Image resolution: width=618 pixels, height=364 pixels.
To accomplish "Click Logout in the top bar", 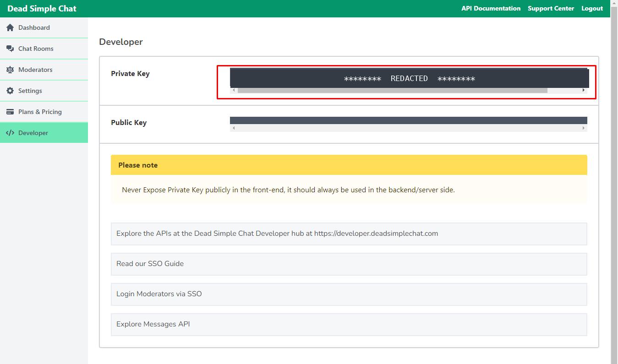I will coord(592,9).
